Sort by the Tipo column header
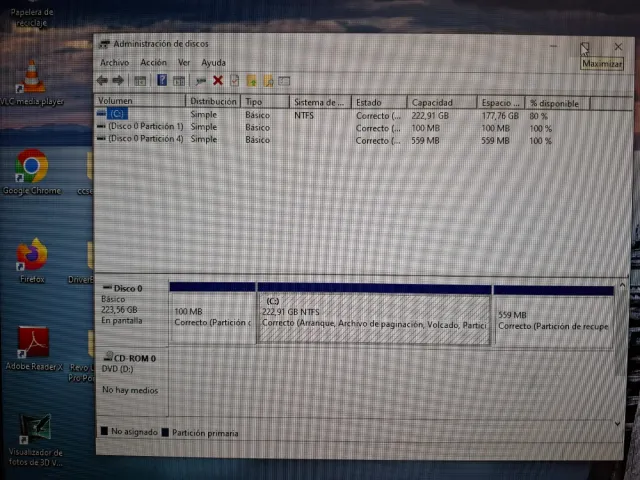The height and width of the screenshot is (480, 640). [265, 102]
